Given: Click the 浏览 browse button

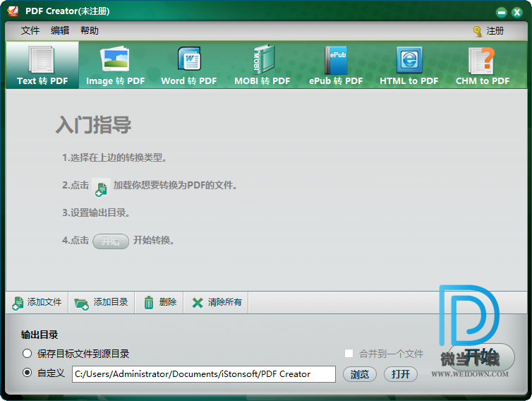Looking at the screenshot, I should (360, 374).
